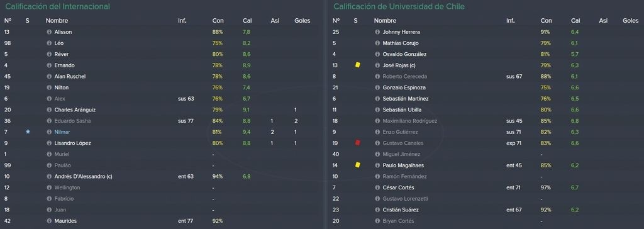
Task: Open Maurides player name link
Action: (65, 221)
